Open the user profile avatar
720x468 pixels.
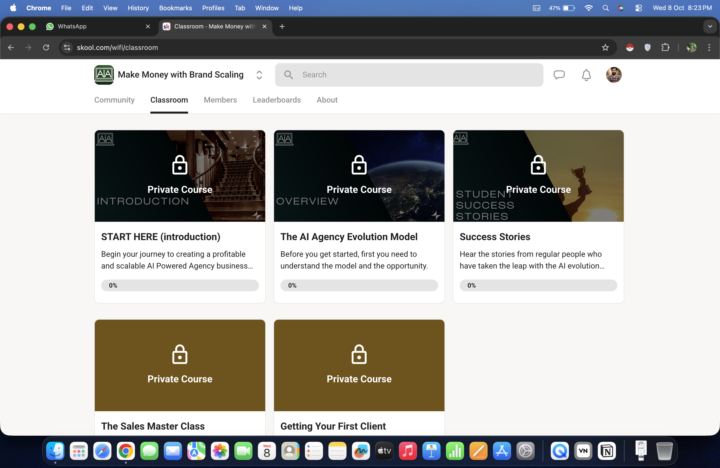[x=614, y=75]
